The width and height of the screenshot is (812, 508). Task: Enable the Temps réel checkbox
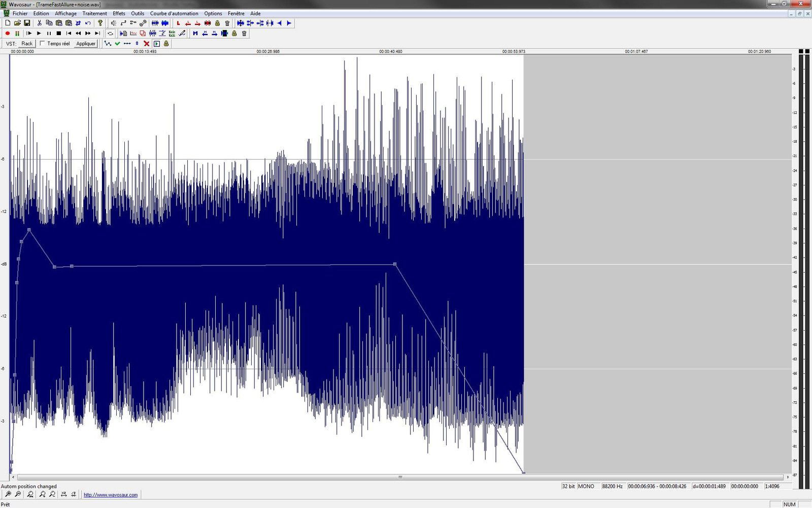(43, 43)
